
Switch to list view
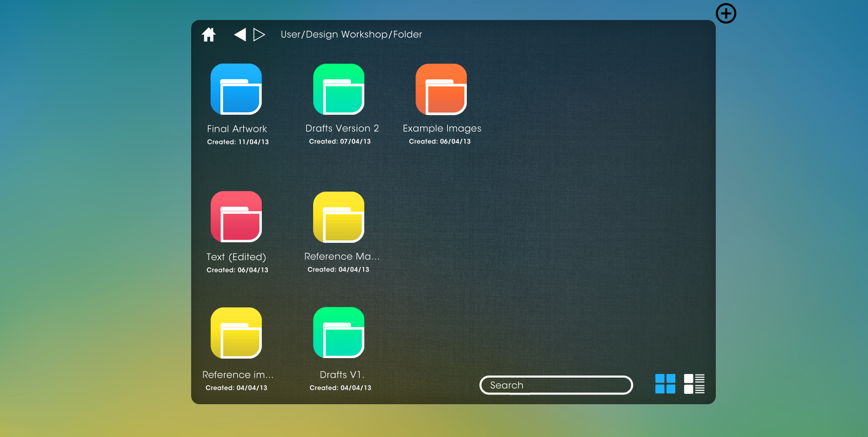pos(694,384)
